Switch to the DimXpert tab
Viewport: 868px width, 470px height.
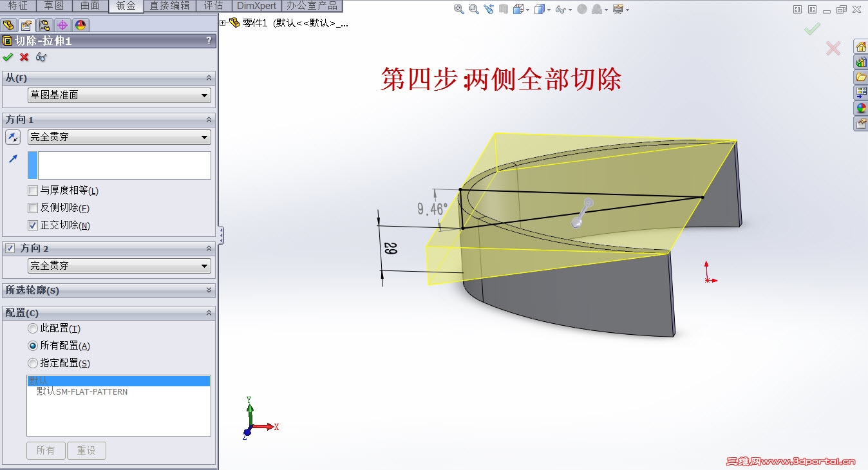pos(256,6)
